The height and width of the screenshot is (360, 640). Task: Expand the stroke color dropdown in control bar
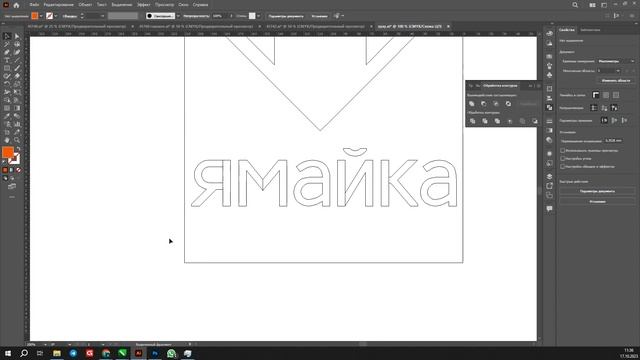coord(56,16)
